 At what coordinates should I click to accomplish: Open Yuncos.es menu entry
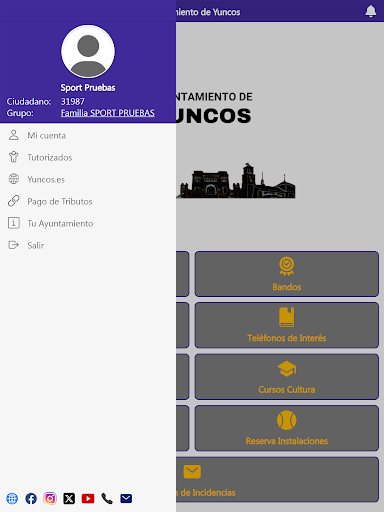(x=88, y=179)
